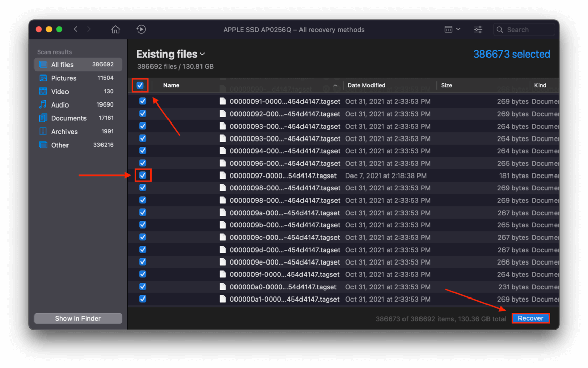Click file icon of 00000091 tagset

tap(223, 101)
